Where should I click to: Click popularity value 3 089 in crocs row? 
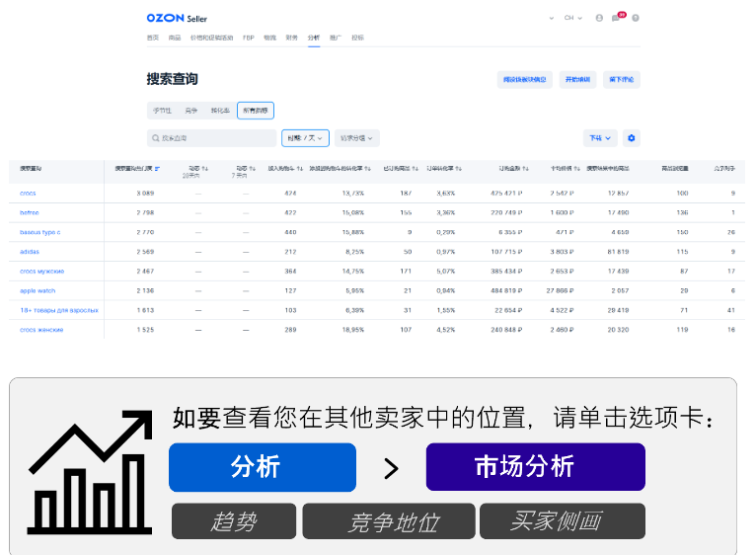(145, 193)
